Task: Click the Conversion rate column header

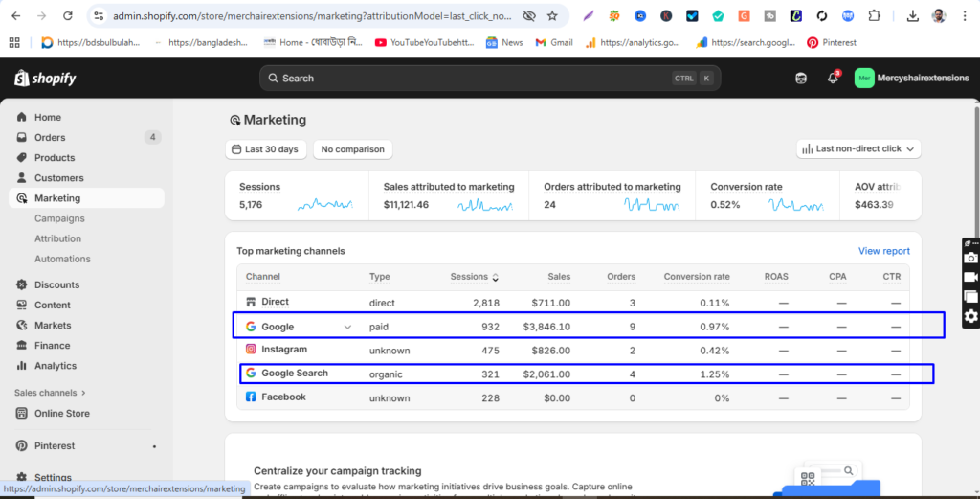Action: pyautogui.click(x=697, y=277)
